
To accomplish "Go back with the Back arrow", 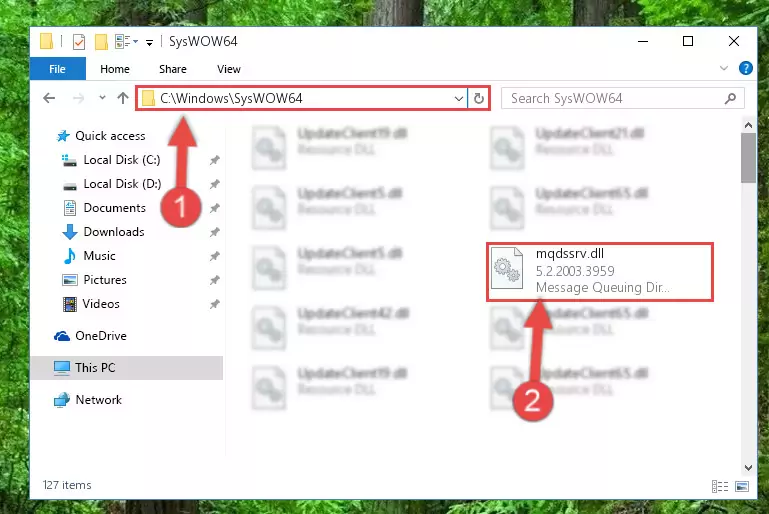I will click(x=49, y=98).
